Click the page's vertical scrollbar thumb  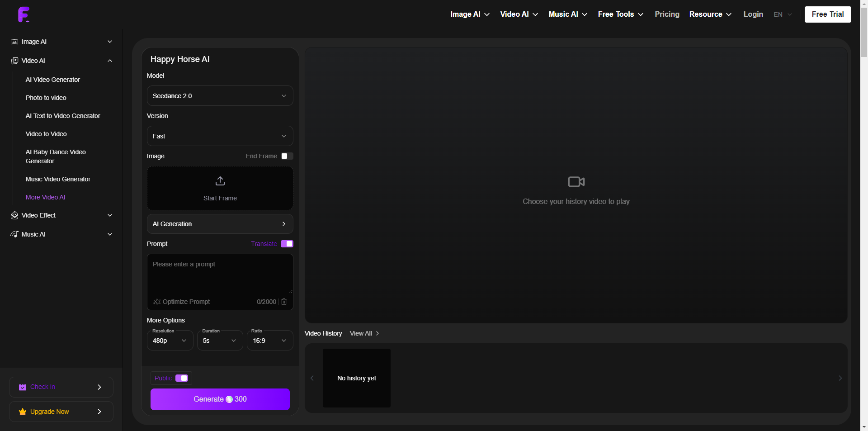(864, 32)
